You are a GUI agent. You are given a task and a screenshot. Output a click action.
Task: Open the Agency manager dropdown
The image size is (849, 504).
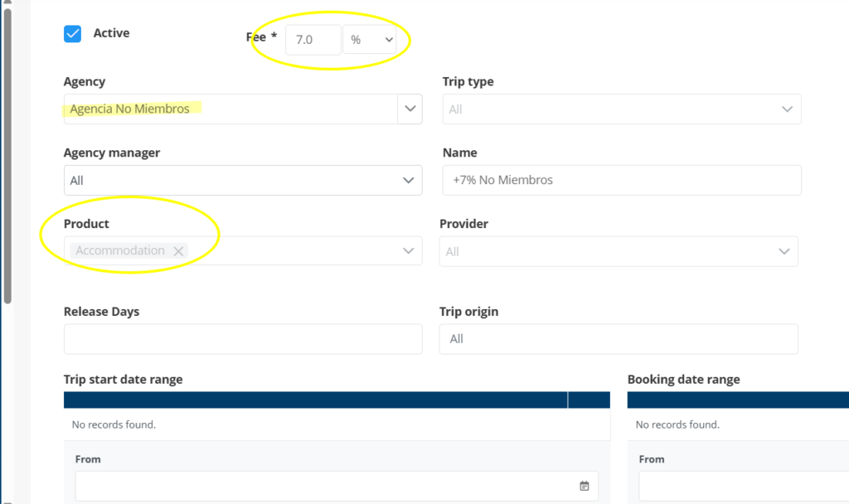coord(242,181)
